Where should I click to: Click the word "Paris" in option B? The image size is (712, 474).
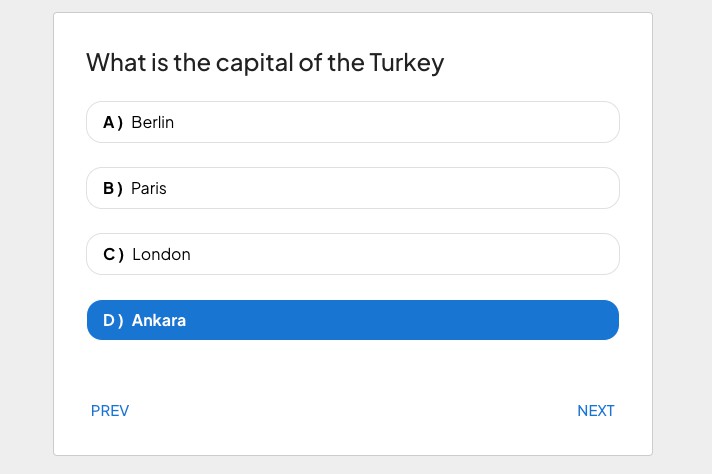149,188
